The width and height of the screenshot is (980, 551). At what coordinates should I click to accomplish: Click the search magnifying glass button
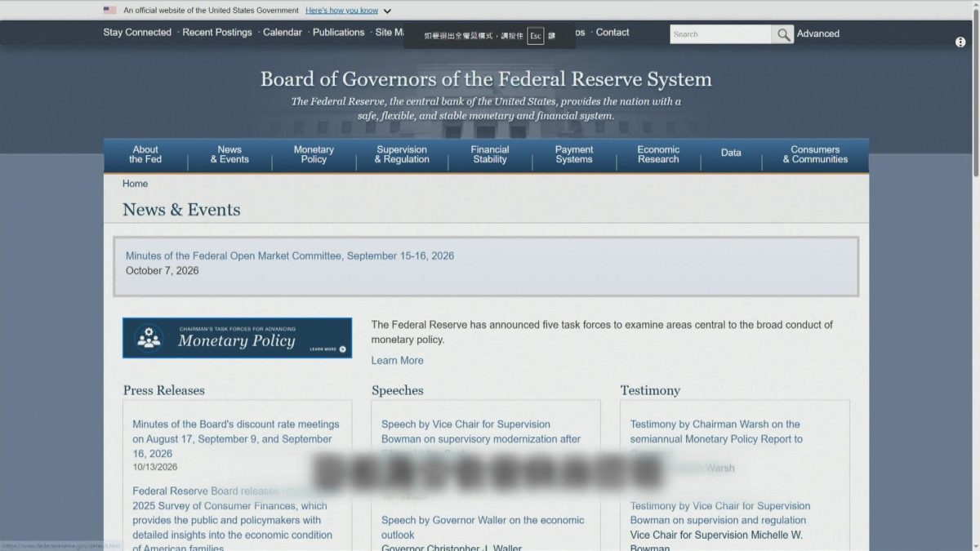(783, 34)
